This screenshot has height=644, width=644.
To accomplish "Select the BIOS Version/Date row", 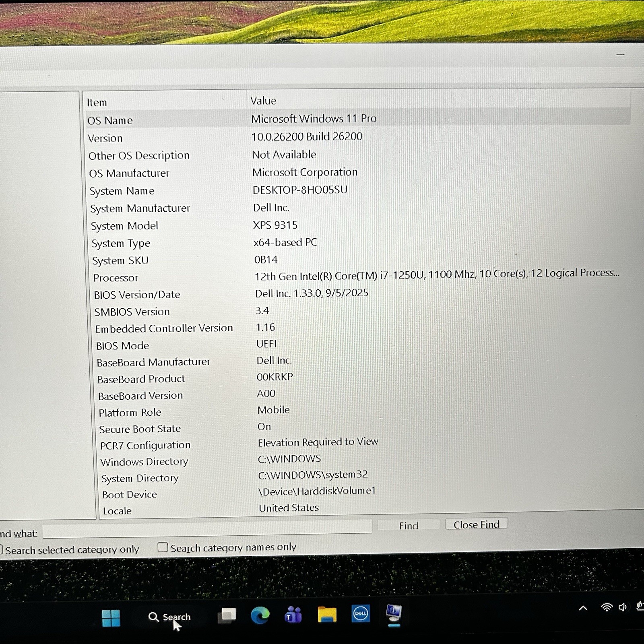I will point(358,294).
